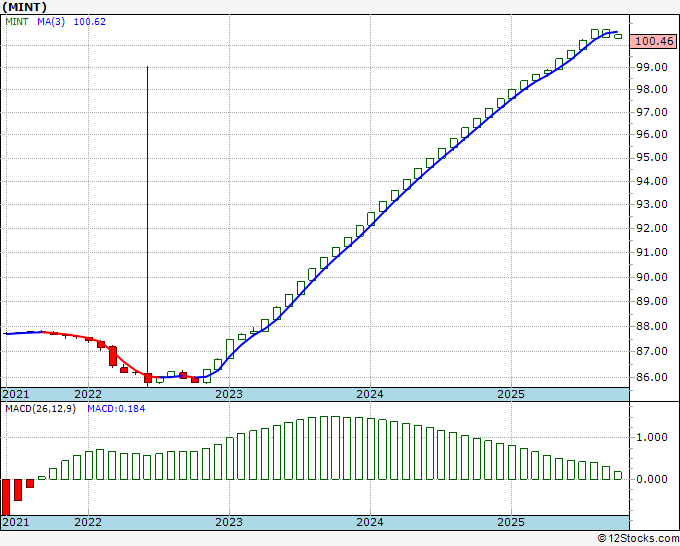Click 2022 on the MACD time axis
The height and width of the screenshot is (546, 680).
(x=88, y=522)
